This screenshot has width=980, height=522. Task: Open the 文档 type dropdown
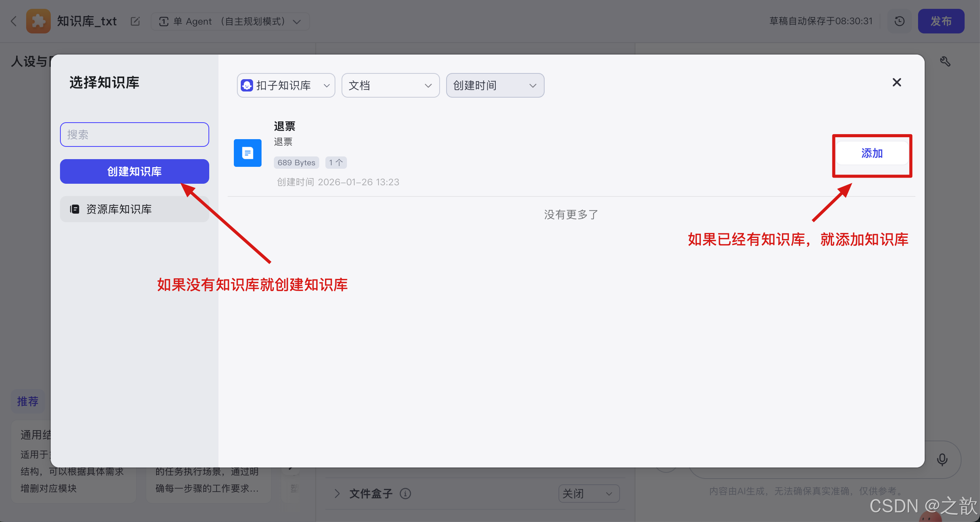click(390, 85)
